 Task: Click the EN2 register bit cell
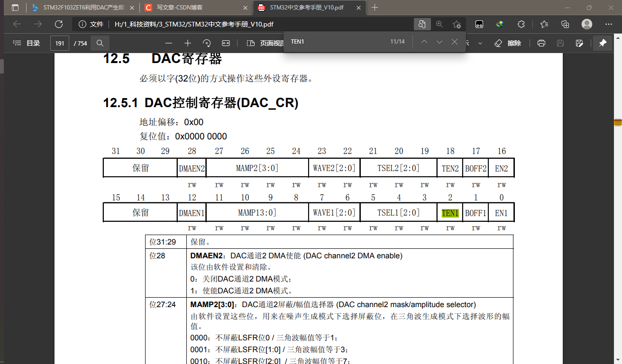(x=502, y=168)
